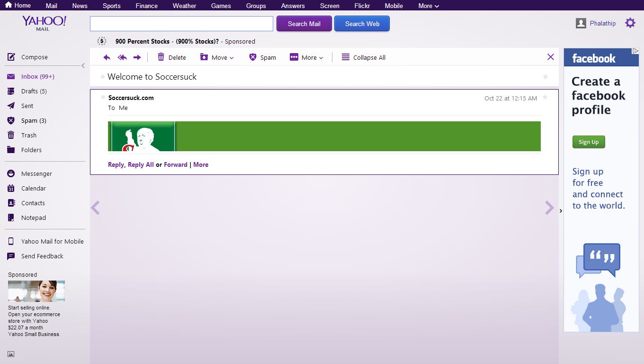This screenshot has height=364, width=644.
Task: Click the Forward link below message
Action: pyautogui.click(x=176, y=164)
